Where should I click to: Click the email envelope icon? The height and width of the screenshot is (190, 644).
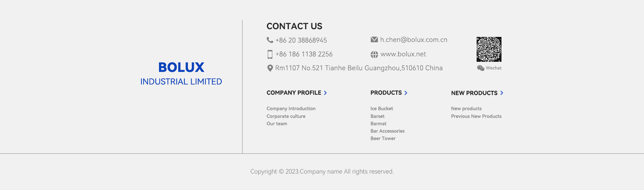(x=374, y=40)
